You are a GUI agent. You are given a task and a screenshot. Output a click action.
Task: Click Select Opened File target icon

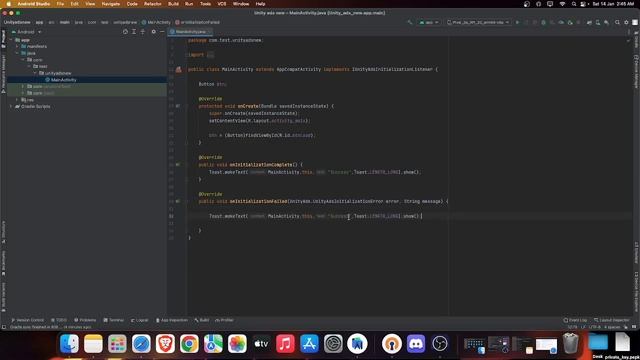pos(125,32)
